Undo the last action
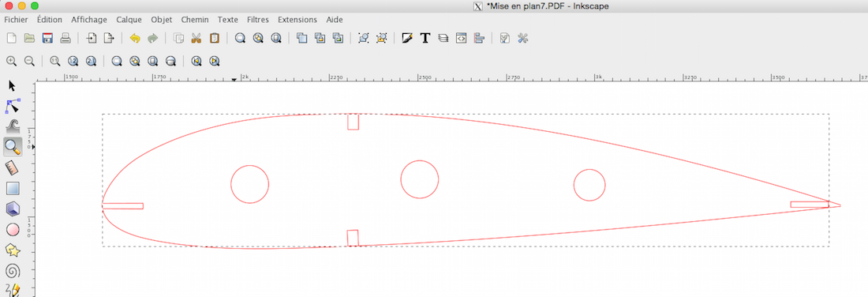This screenshot has width=868, height=297. click(x=134, y=38)
